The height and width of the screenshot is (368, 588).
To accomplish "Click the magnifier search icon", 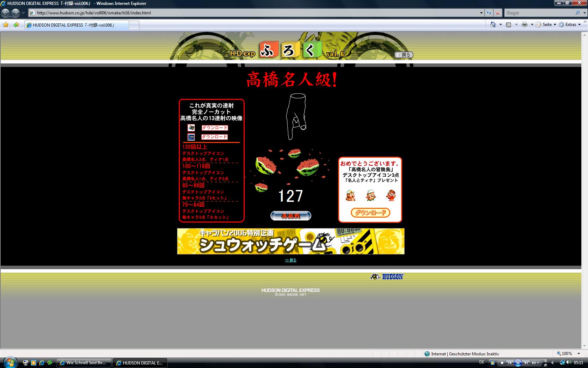I will 577,13.
